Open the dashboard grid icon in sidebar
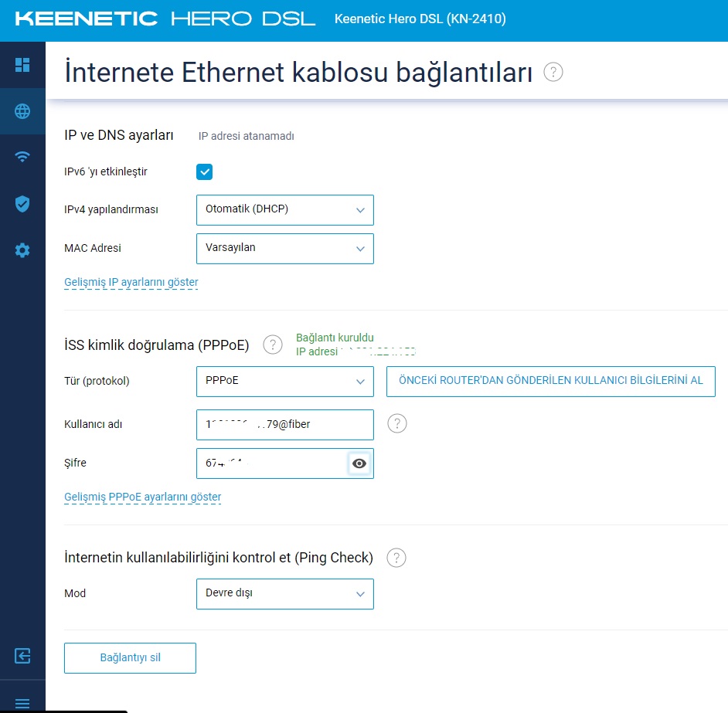 click(22, 65)
